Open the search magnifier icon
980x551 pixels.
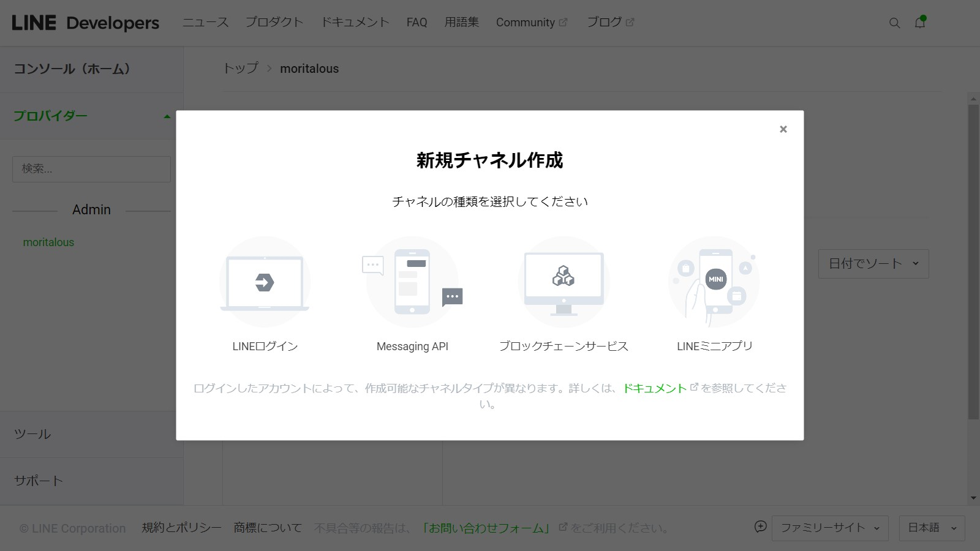pos(894,23)
